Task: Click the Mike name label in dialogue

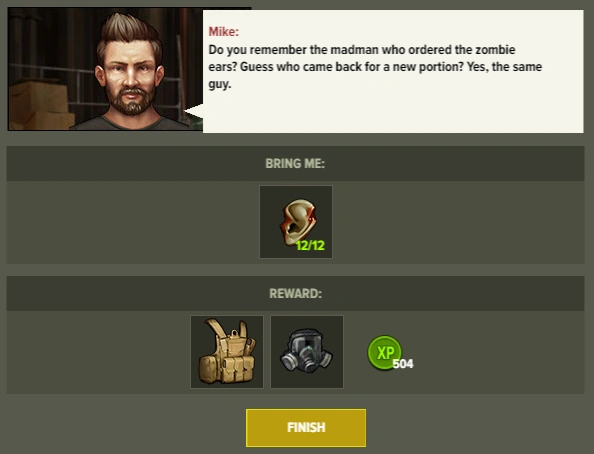Action: (224, 31)
